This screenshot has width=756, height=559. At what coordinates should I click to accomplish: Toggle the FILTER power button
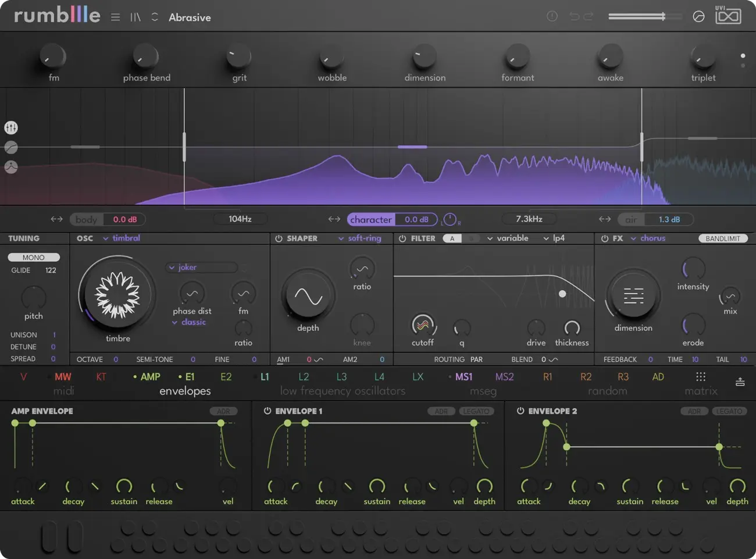coord(402,238)
